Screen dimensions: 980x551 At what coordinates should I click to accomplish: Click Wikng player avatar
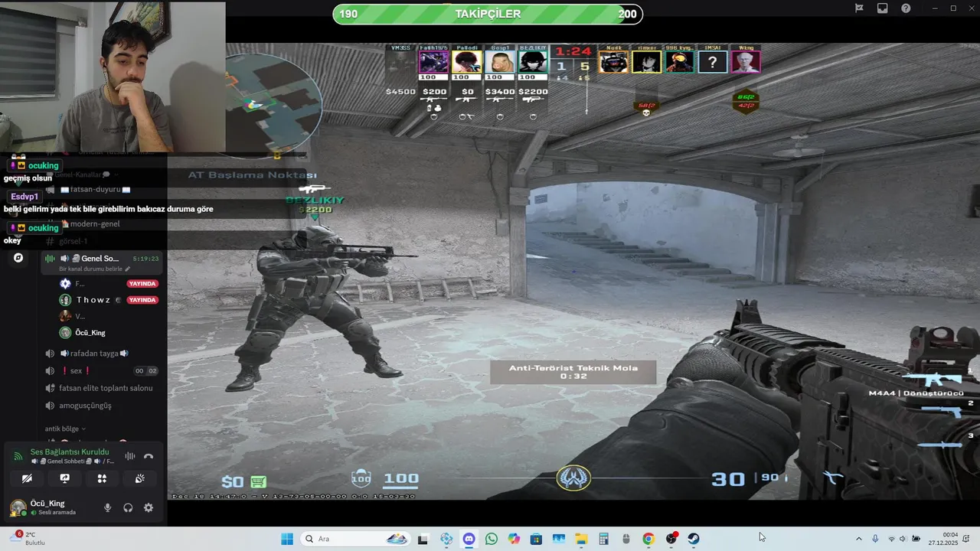745,61
